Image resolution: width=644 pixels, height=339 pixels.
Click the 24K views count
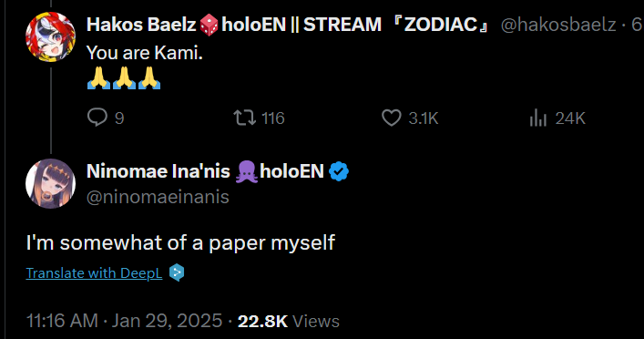(x=570, y=118)
